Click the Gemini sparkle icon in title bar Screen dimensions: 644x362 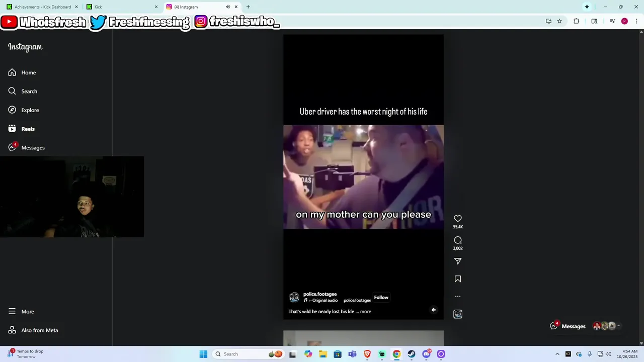(x=587, y=7)
